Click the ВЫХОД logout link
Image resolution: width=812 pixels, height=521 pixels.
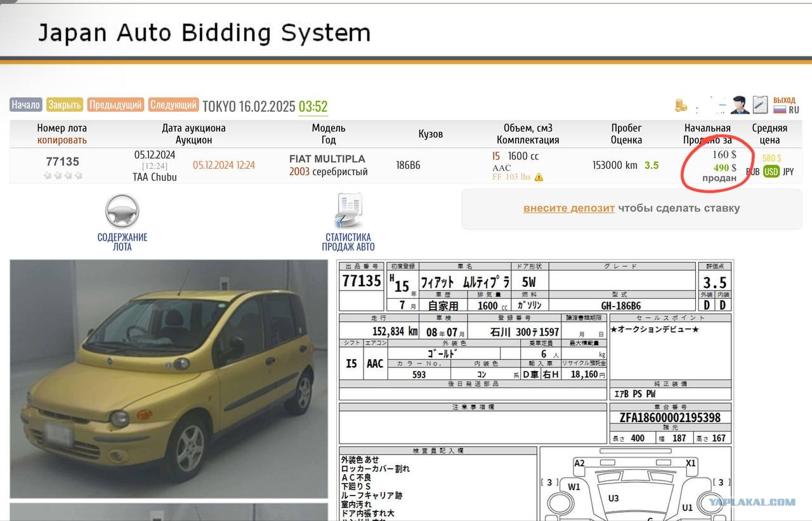784,100
